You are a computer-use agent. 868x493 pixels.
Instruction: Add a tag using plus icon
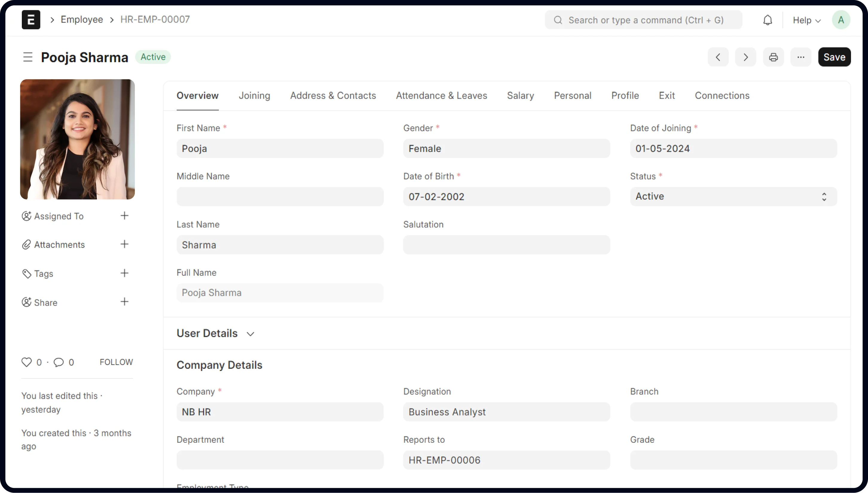(124, 273)
